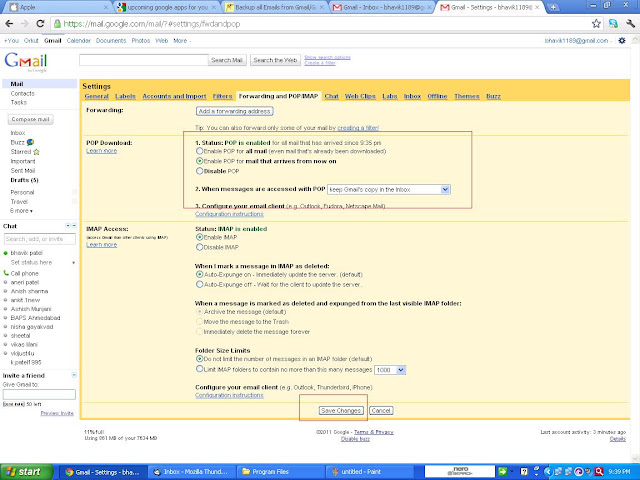The image size is (640, 480).
Task: Open Chrome wrench settings menu
Action: (630, 24)
